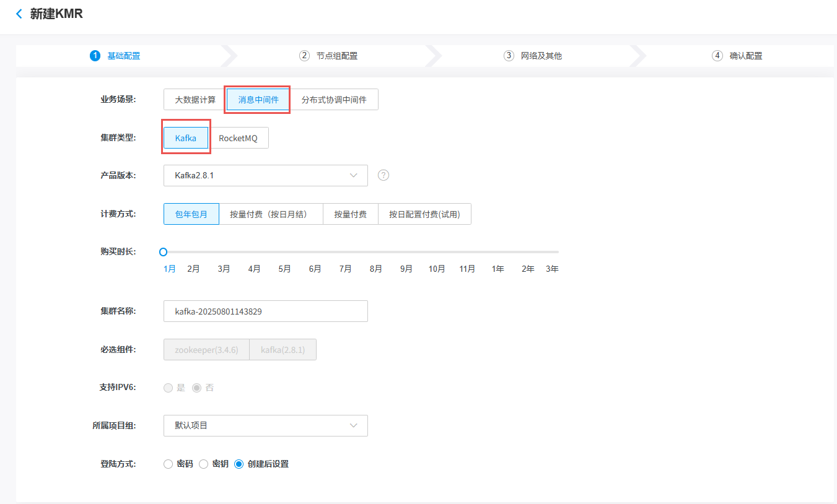
Task: Click the step 4 circle for 确认配置
Action: pos(717,56)
